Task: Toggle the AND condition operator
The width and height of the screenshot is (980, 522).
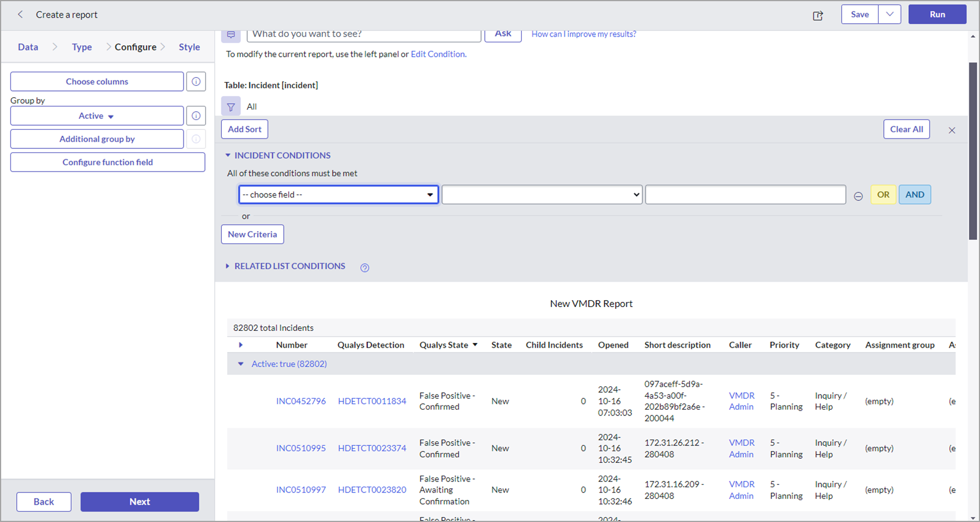Action: [915, 194]
